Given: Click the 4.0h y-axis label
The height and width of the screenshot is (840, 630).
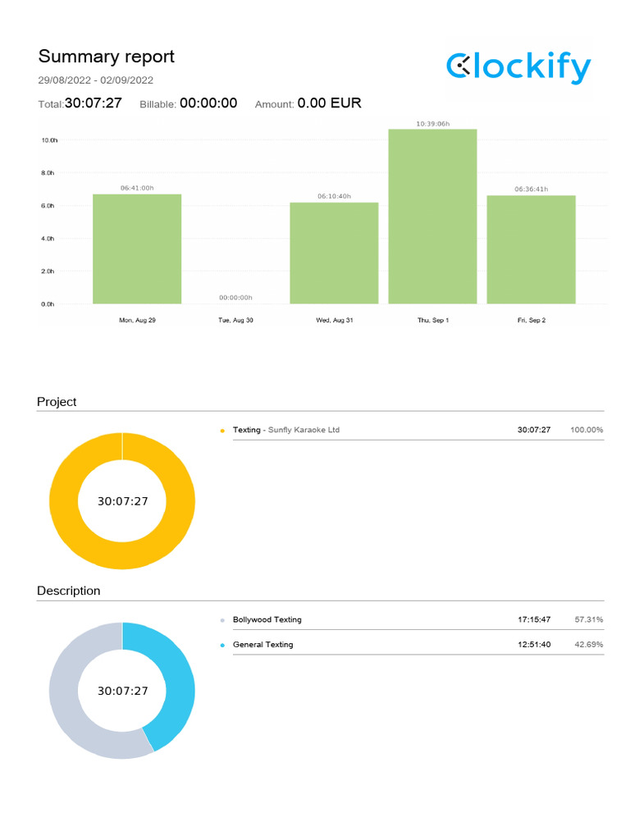Looking at the screenshot, I should click(x=48, y=239).
